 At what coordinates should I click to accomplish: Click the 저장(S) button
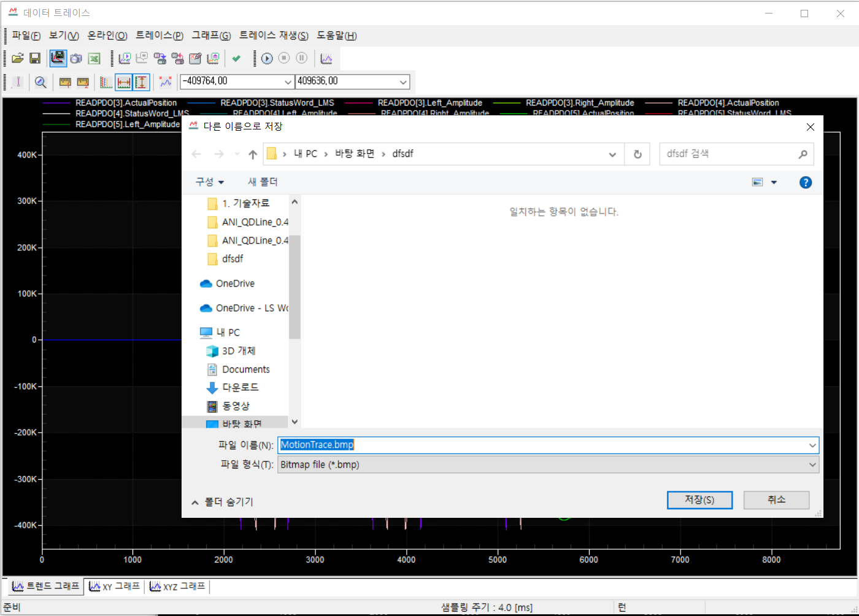coord(699,499)
